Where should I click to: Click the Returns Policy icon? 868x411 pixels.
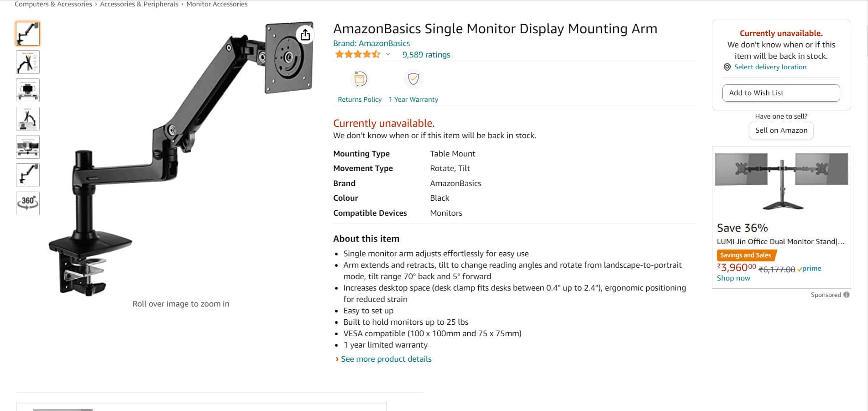(360, 78)
